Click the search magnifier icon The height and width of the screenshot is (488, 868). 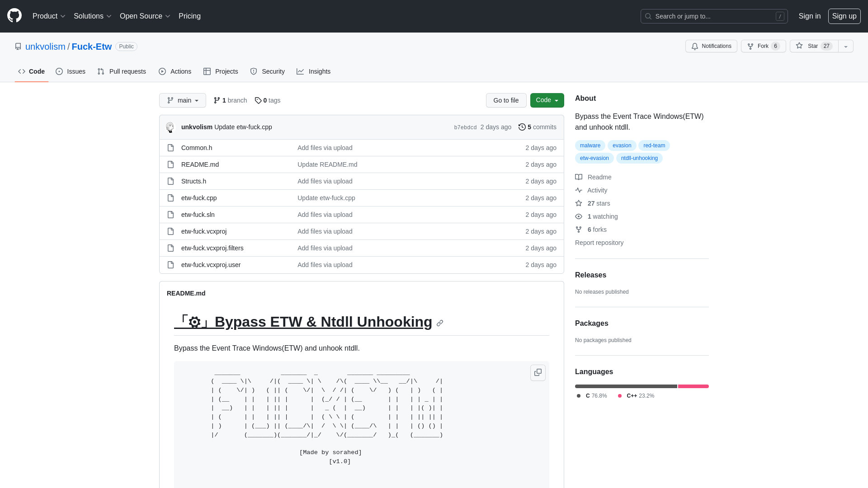pyautogui.click(x=648, y=16)
